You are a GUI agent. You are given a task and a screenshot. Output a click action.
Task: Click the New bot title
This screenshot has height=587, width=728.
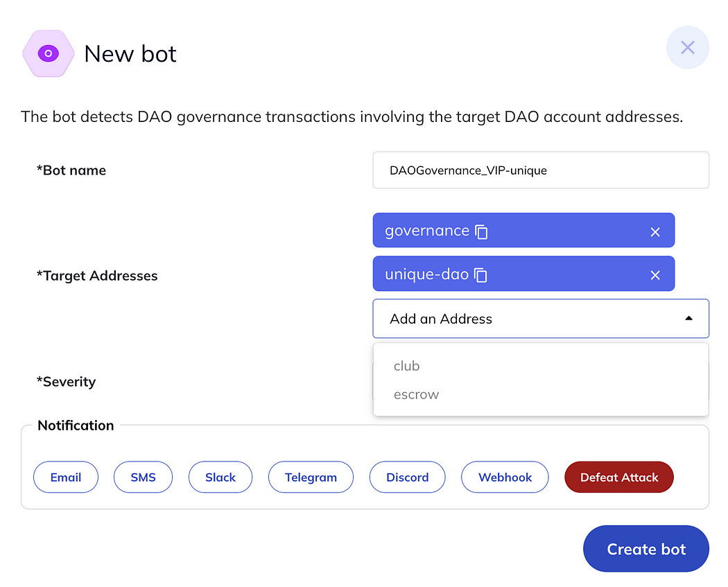tap(130, 54)
